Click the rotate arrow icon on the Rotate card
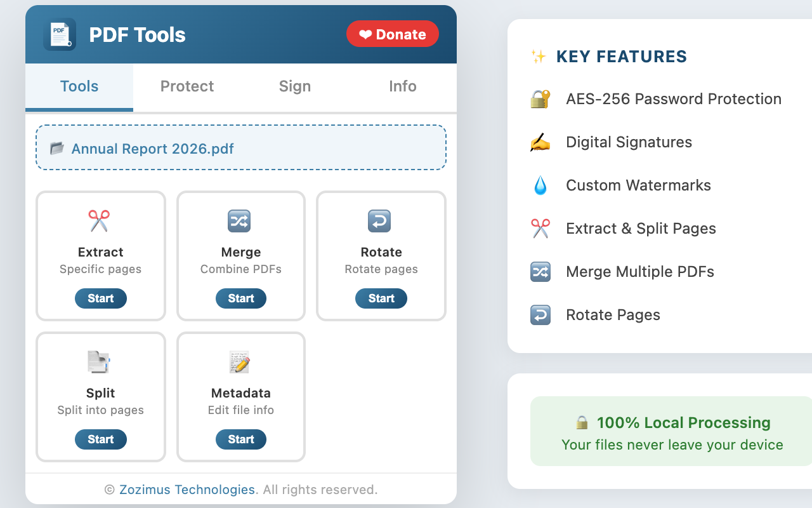This screenshot has width=812, height=508. coord(379,221)
